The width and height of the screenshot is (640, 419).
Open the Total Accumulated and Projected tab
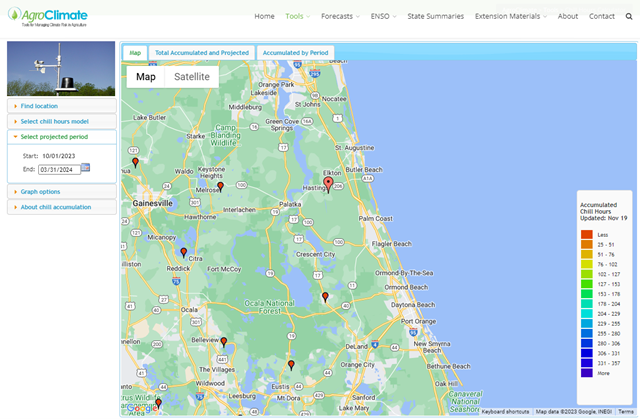[201, 52]
